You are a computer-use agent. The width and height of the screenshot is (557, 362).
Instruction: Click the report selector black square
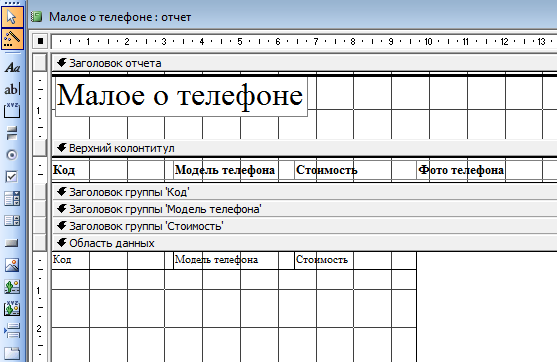click(40, 41)
